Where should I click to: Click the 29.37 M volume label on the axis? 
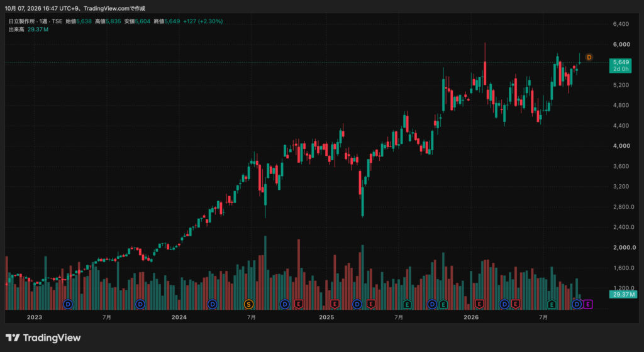pos(623,295)
